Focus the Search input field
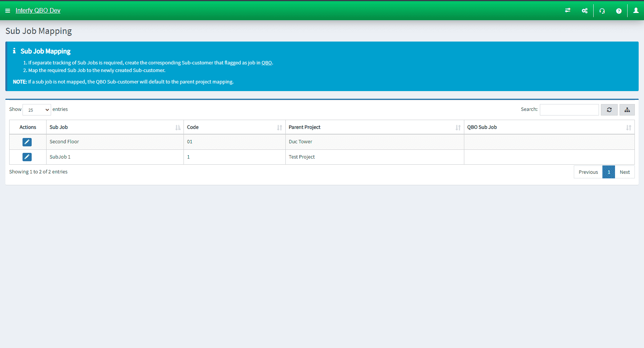This screenshot has width=644, height=348. tap(569, 110)
